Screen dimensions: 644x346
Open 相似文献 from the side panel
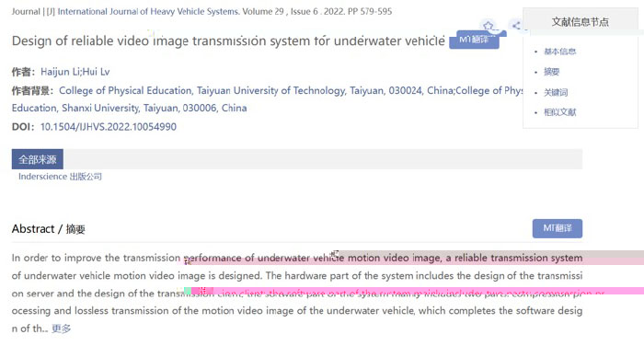pos(559,112)
